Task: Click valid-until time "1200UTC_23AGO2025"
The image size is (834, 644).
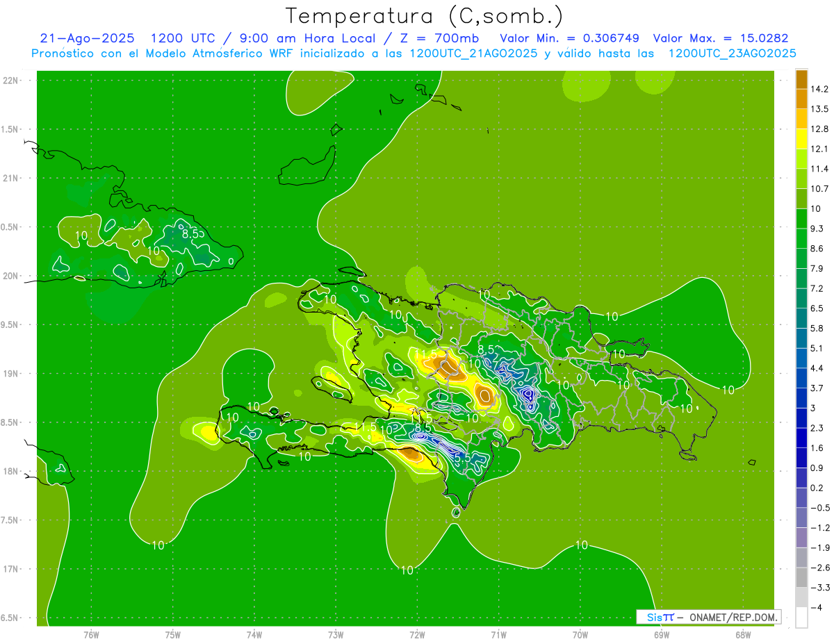Action: tap(732, 53)
